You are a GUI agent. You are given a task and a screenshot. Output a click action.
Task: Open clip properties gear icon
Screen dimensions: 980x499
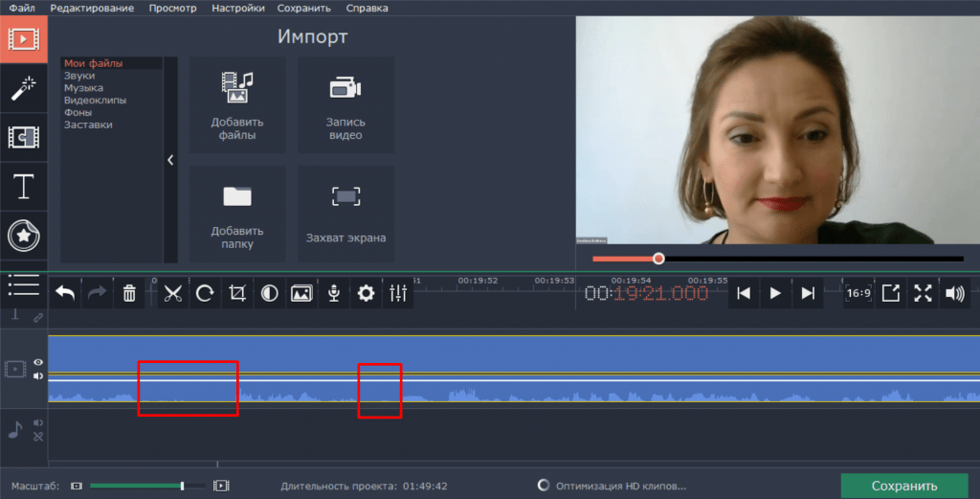pos(366,293)
